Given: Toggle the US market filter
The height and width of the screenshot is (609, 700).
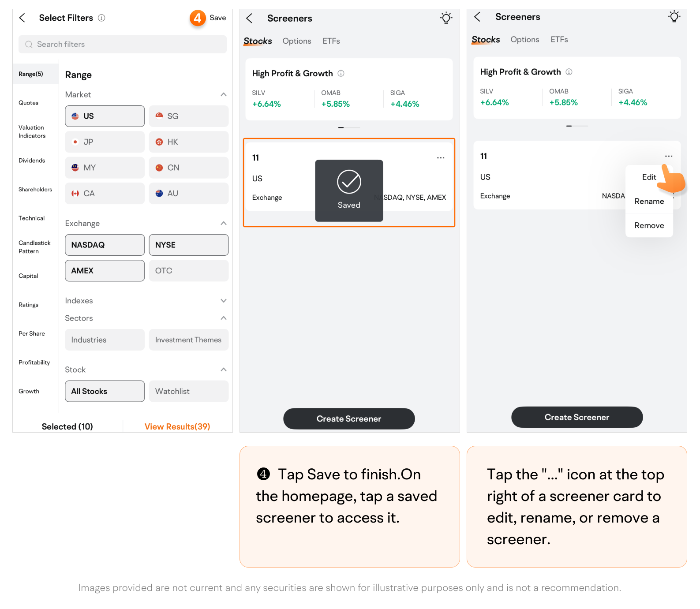Looking at the screenshot, I should click(x=105, y=116).
